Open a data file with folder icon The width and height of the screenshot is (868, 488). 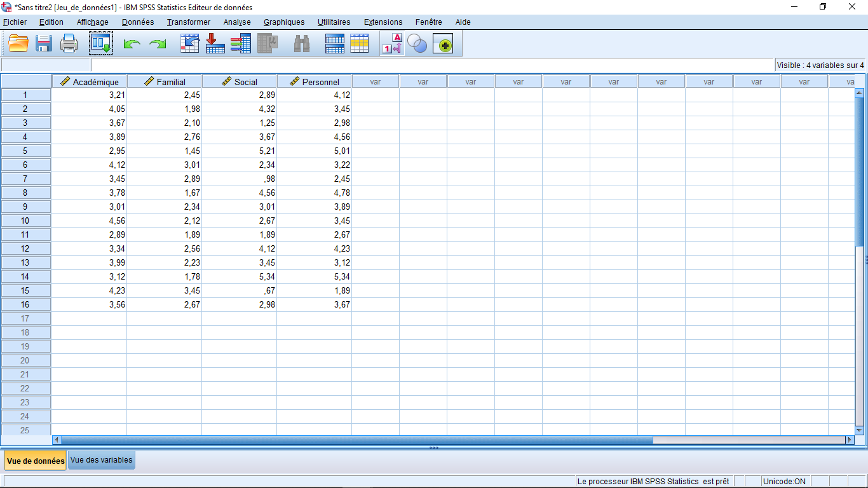tap(18, 44)
